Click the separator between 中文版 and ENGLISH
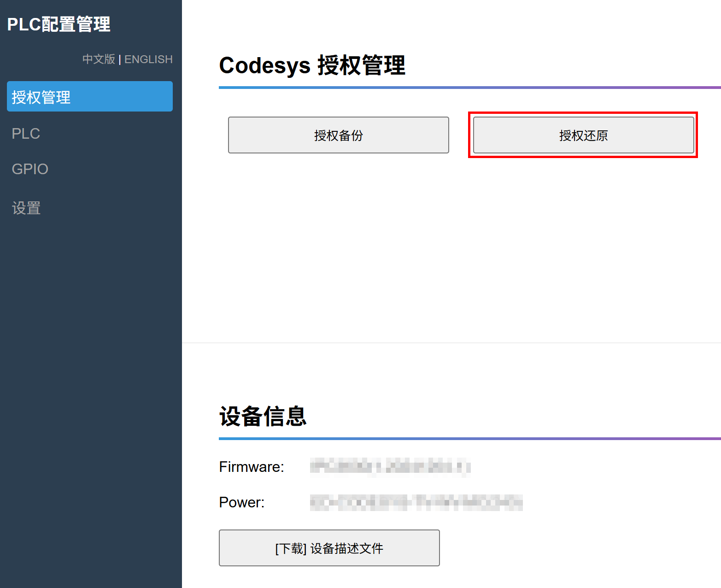The height and width of the screenshot is (588, 721). point(120,60)
